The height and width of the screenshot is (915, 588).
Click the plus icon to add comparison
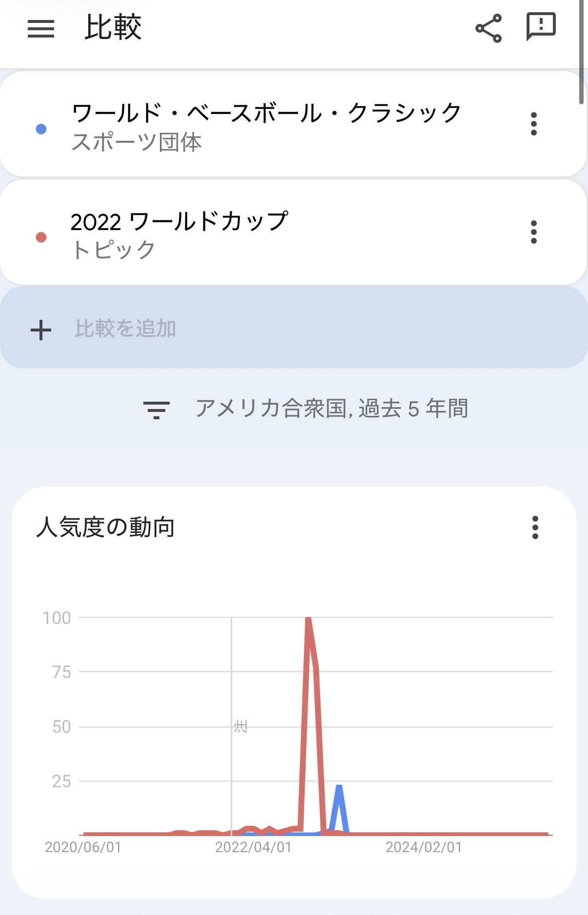41,330
